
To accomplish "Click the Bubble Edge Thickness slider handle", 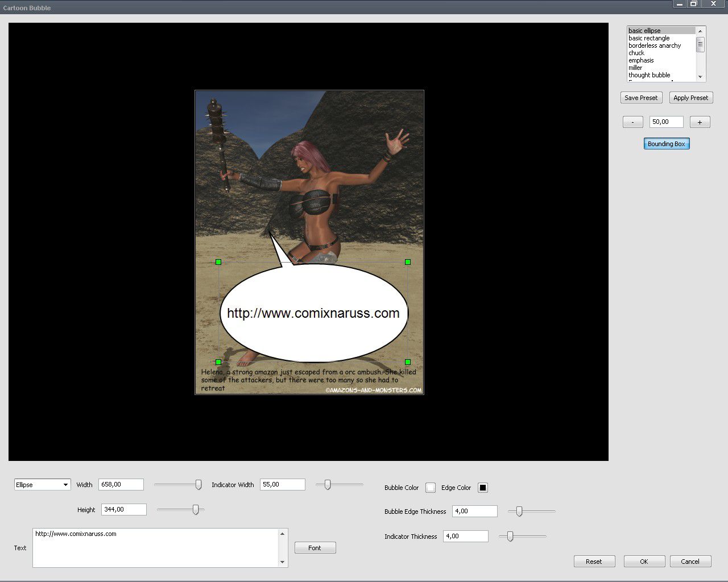I will point(519,512).
